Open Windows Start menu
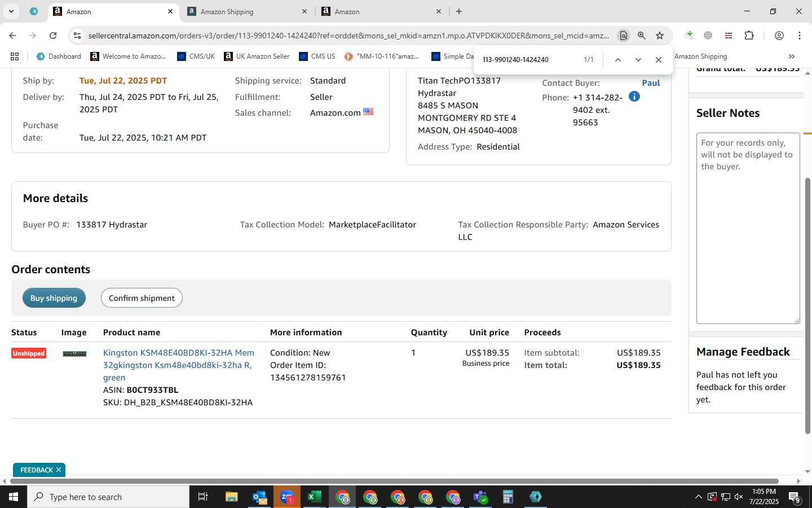 point(14,497)
